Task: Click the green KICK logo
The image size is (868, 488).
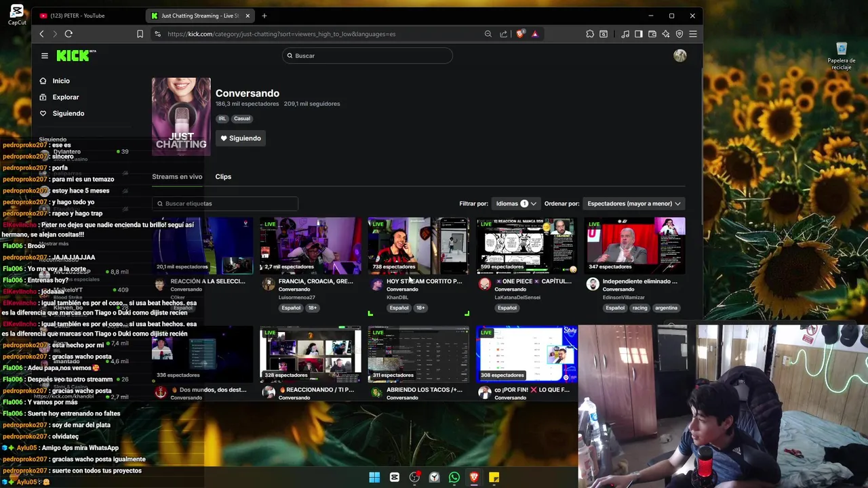Action: (75, 56)
